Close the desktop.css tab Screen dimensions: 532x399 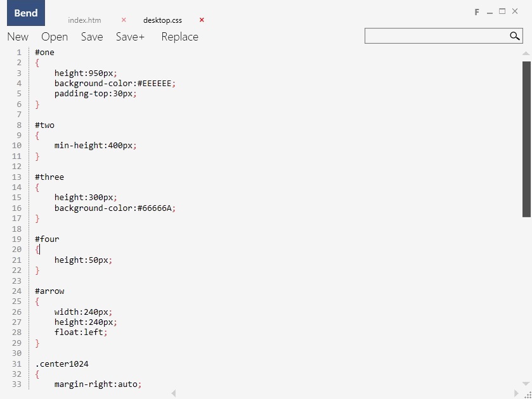click(x=202, y=20)
